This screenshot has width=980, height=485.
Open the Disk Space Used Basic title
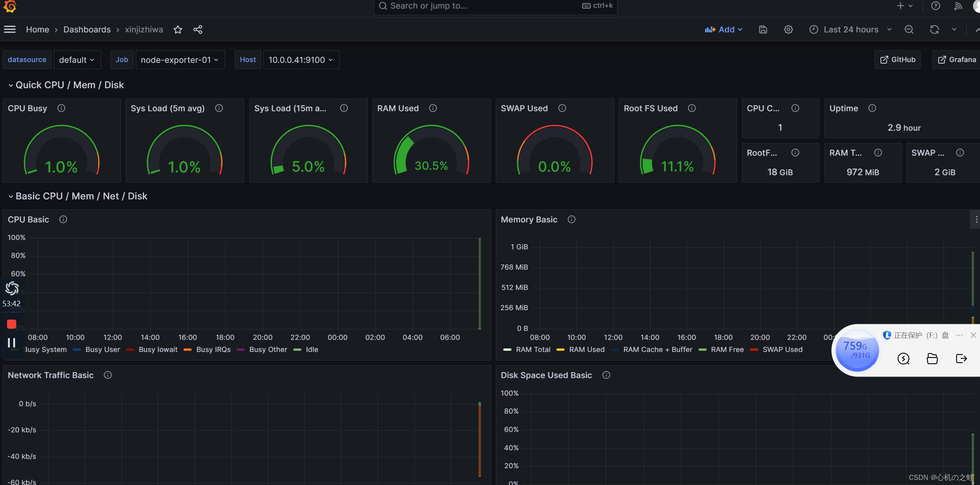pos(546,375)
